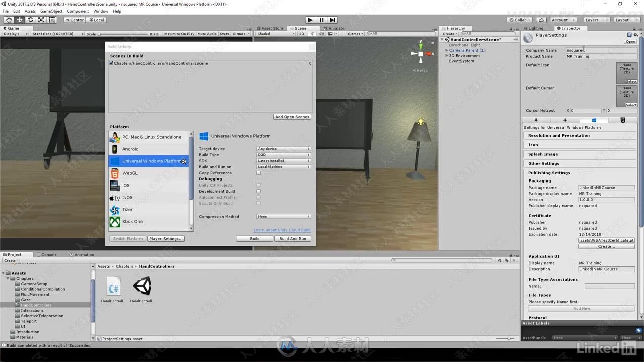Open SDK dropdown
The width and height of the screenshot is (644, 362).
284,161
